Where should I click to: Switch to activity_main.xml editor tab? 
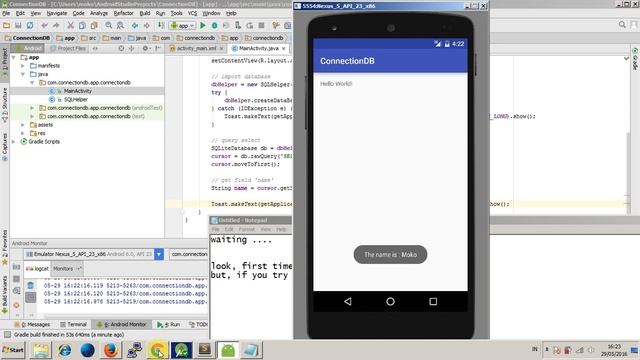pyautogui.click(x=196, y=48)
